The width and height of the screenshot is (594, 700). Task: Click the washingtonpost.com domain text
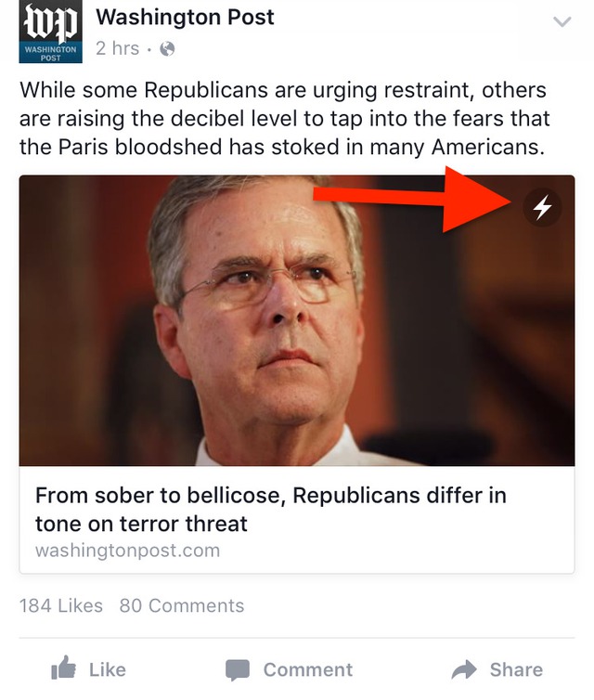click(x=127, y=550)
